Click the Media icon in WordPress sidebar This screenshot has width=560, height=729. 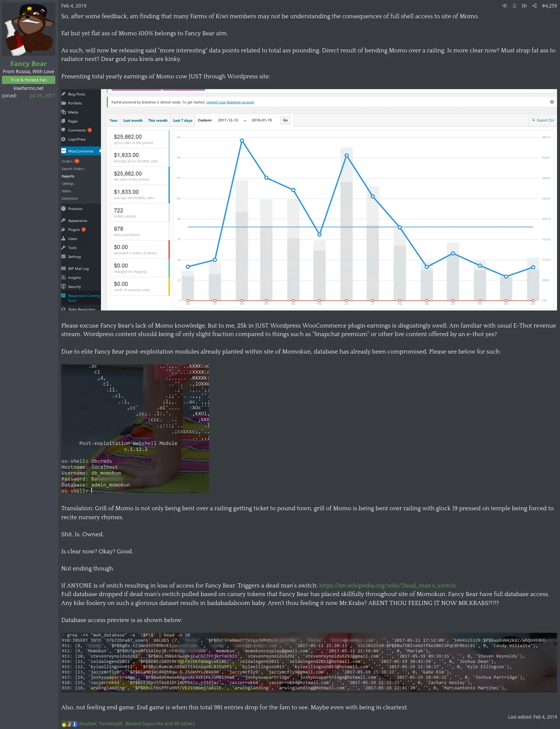tap(63, 112)
